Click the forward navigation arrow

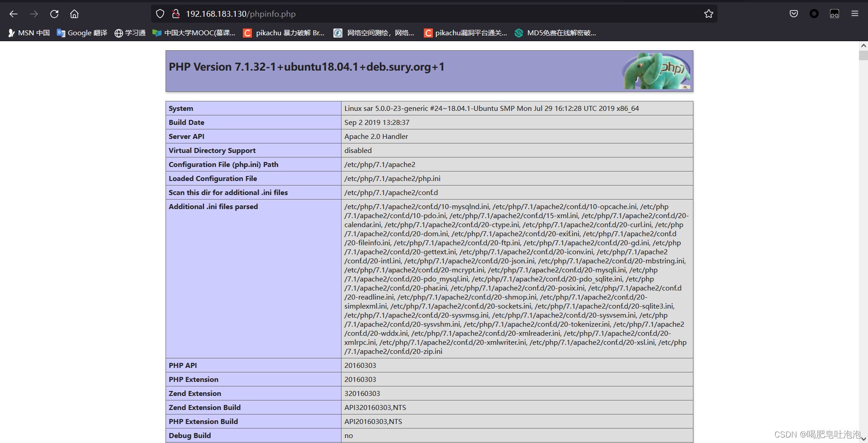coord(33,14)
